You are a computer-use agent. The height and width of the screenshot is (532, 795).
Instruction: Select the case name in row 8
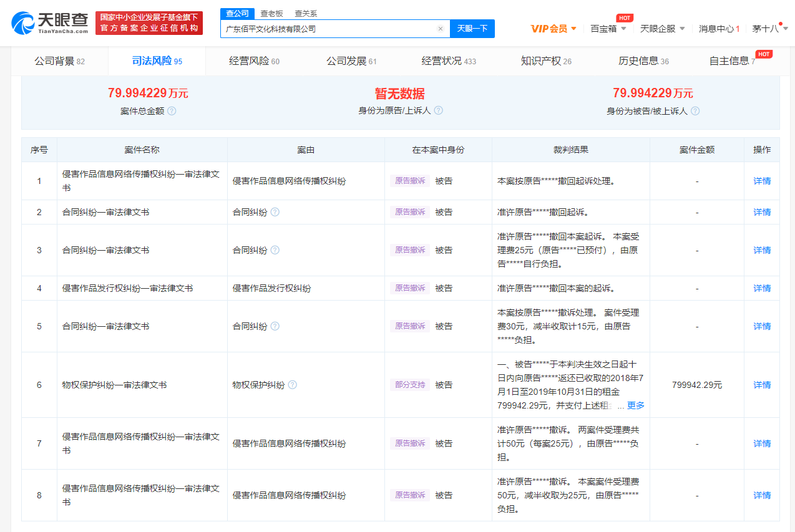(x=141, y=495)
